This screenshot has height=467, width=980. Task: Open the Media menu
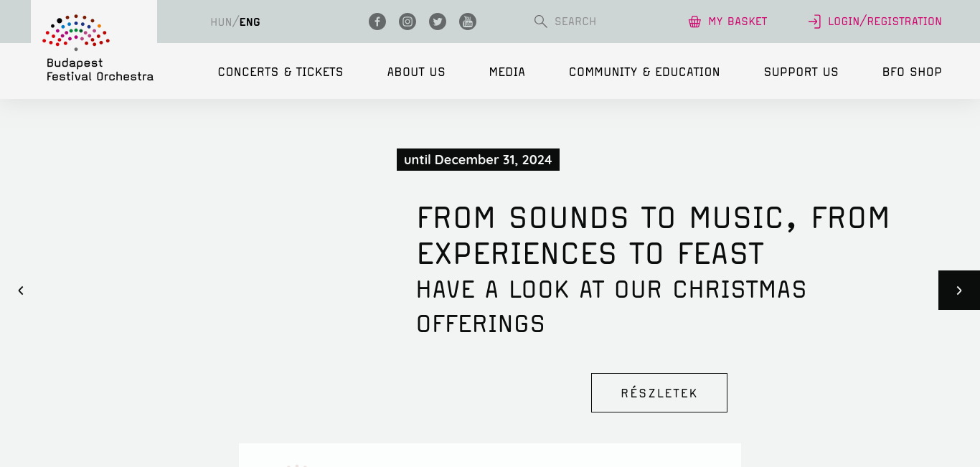[507, 72]
